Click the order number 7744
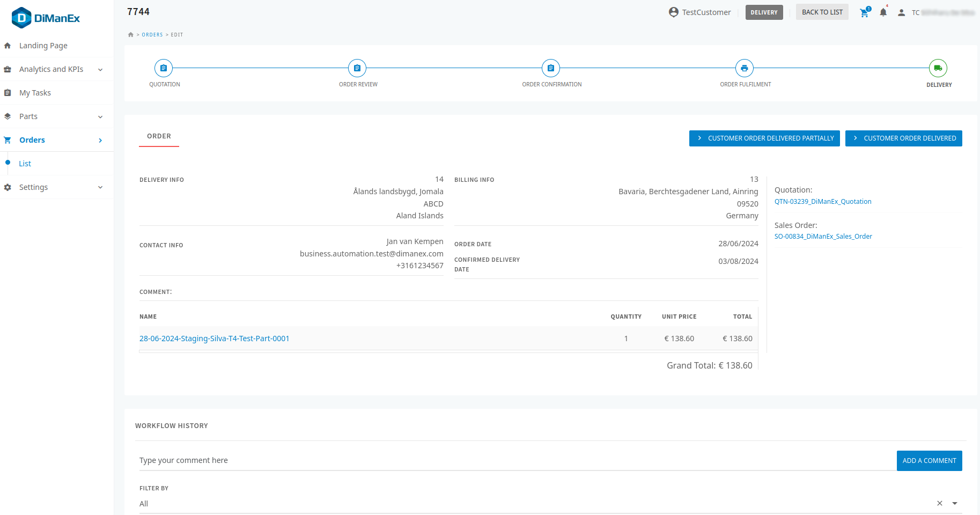The height and width of the screenshot is (515, 980). (138, 12)
